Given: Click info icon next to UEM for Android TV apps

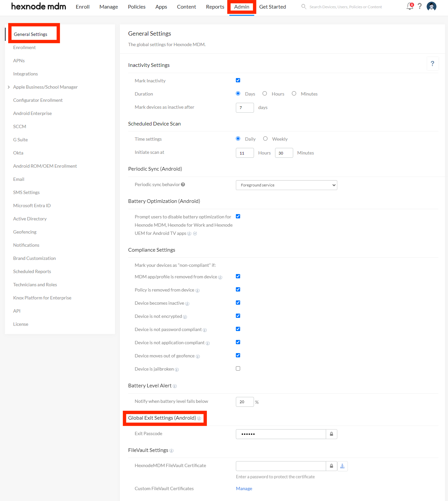Looking at the screenshot, I should pos(189,234).
